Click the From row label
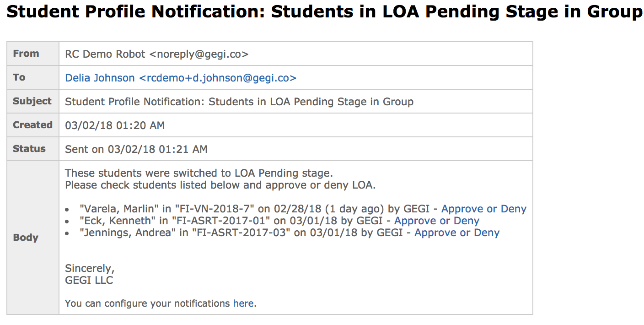Viewport: 644px width, 325px height. click(x=26, y=54)
